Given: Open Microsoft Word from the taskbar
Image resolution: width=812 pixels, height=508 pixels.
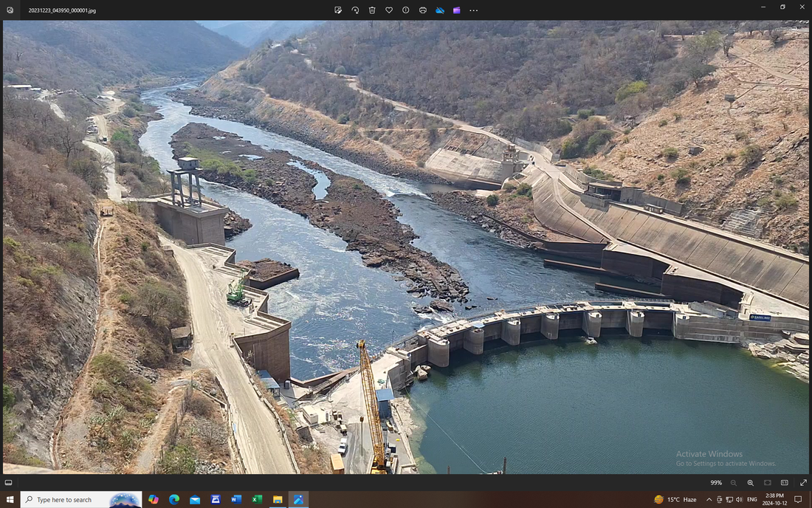Looking at the screenshot, I should (x=236, y=500).
